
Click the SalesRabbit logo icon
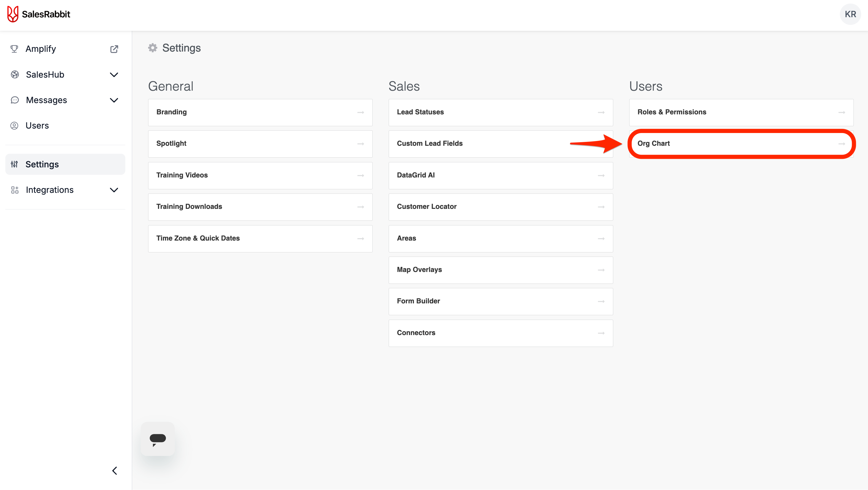13,14
